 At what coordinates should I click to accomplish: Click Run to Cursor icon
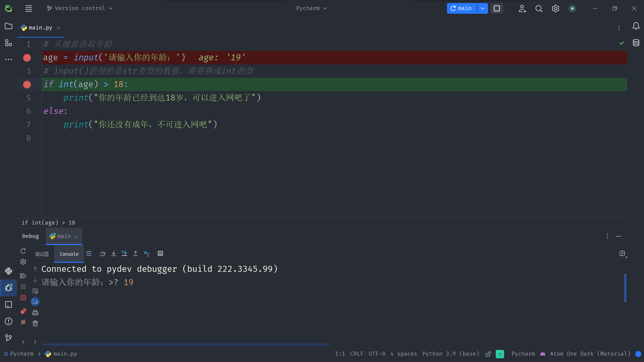click(x=147, y=254)
